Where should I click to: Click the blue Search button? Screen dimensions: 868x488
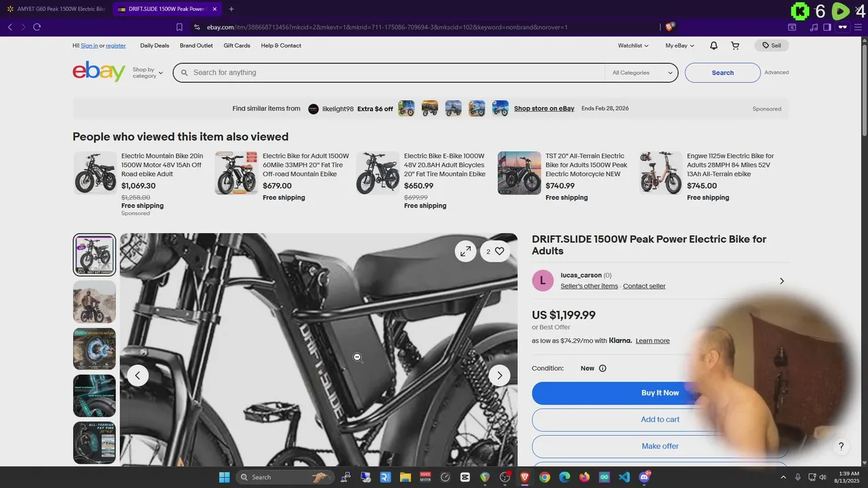tap(722, 73)
